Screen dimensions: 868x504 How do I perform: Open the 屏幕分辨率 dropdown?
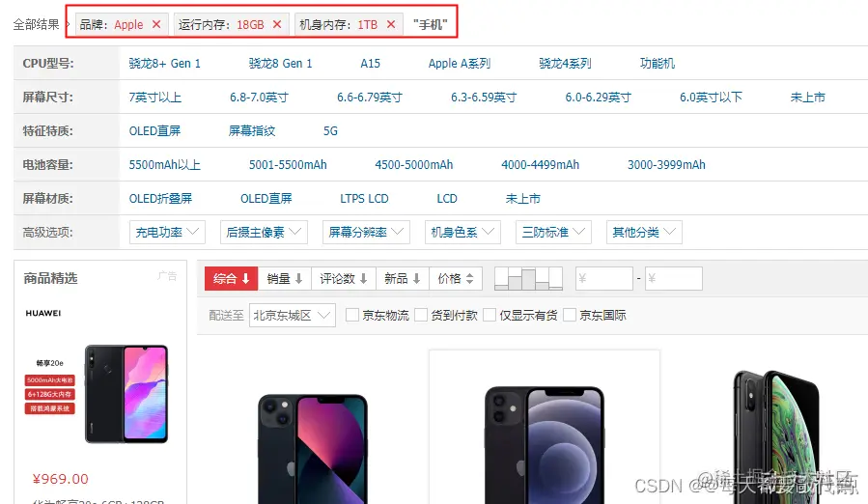pos(366,232)
